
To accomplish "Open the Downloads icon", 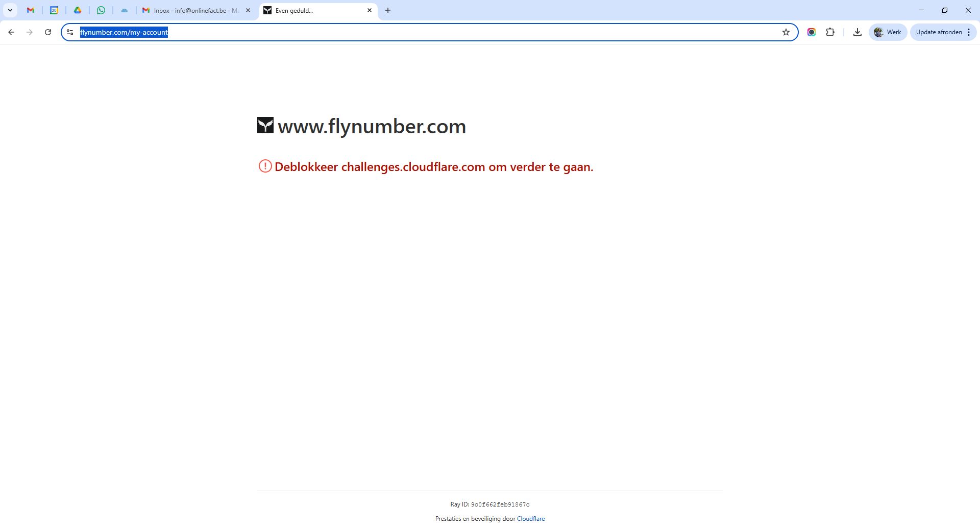I will click(857, 32).
